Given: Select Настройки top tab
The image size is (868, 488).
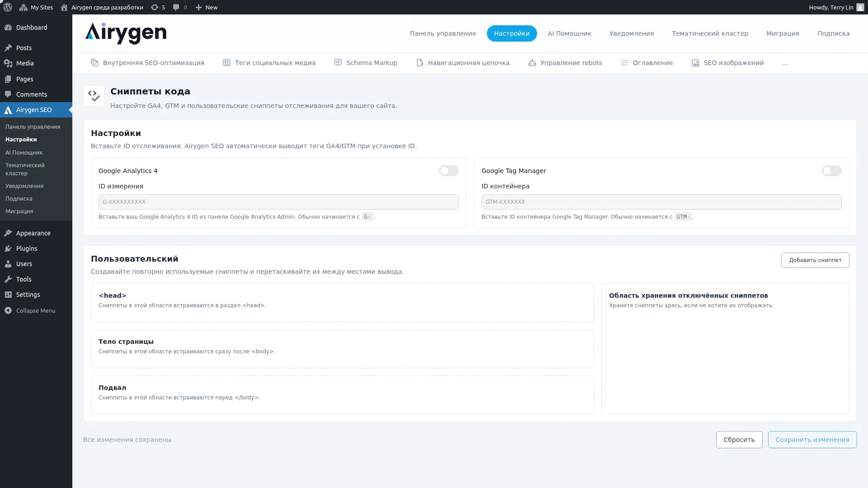Looking at the screenshot, I should point(512,33).
